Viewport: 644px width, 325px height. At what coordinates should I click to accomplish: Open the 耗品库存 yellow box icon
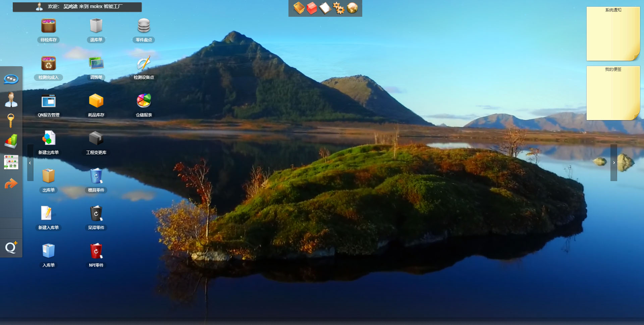pos(96,101)
